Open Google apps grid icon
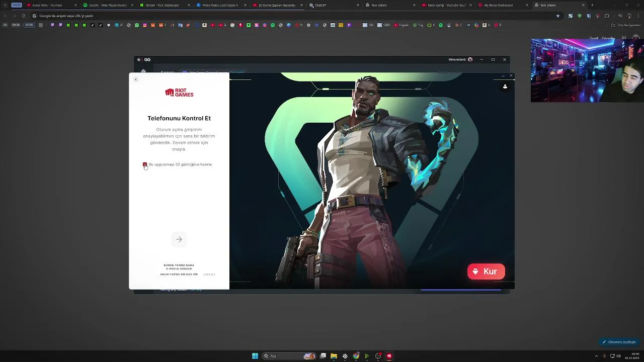This screenshot has width=644, height=362. 624,38
